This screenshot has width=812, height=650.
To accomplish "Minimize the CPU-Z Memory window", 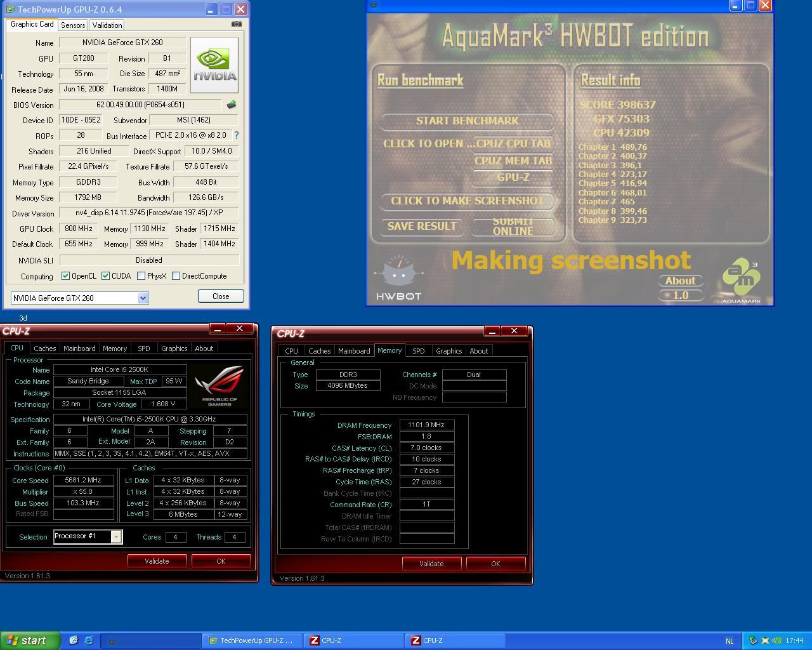I will tap(492, 331).
